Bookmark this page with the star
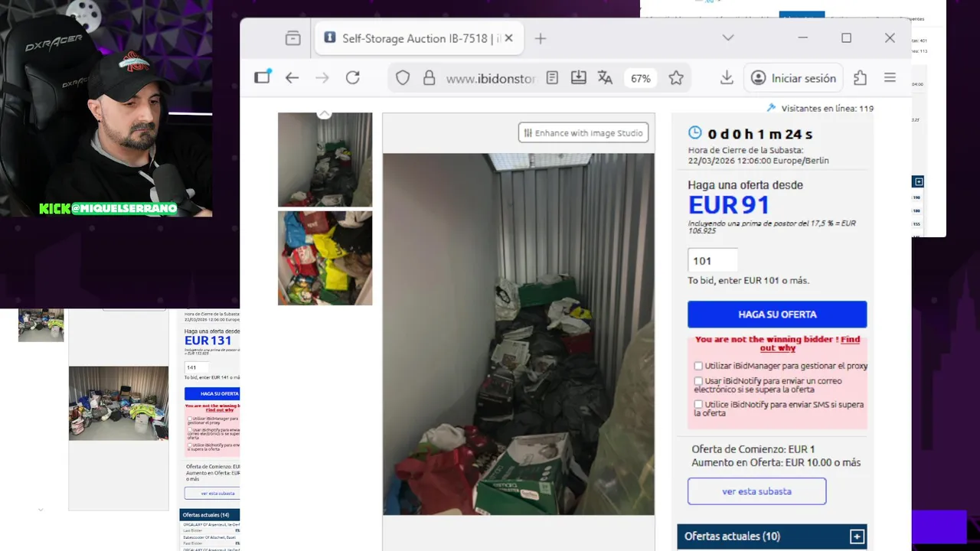 [x=676, y=78]
